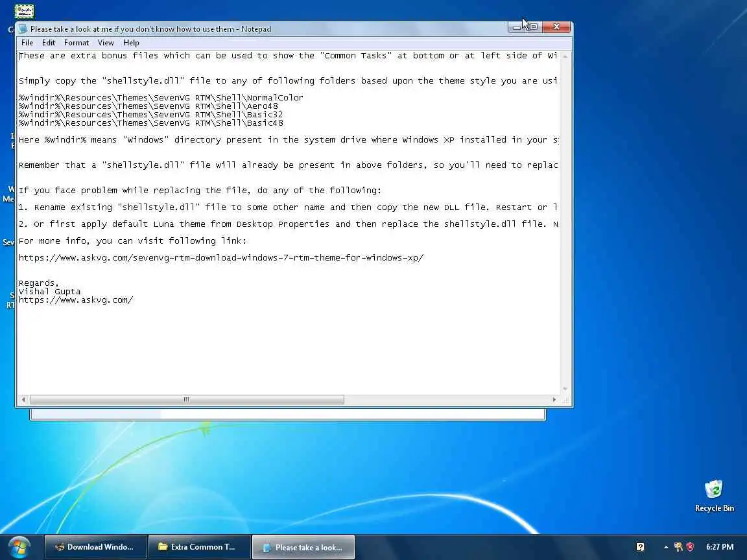Click the line starting 'Simply copy the'

pos(288,81)
